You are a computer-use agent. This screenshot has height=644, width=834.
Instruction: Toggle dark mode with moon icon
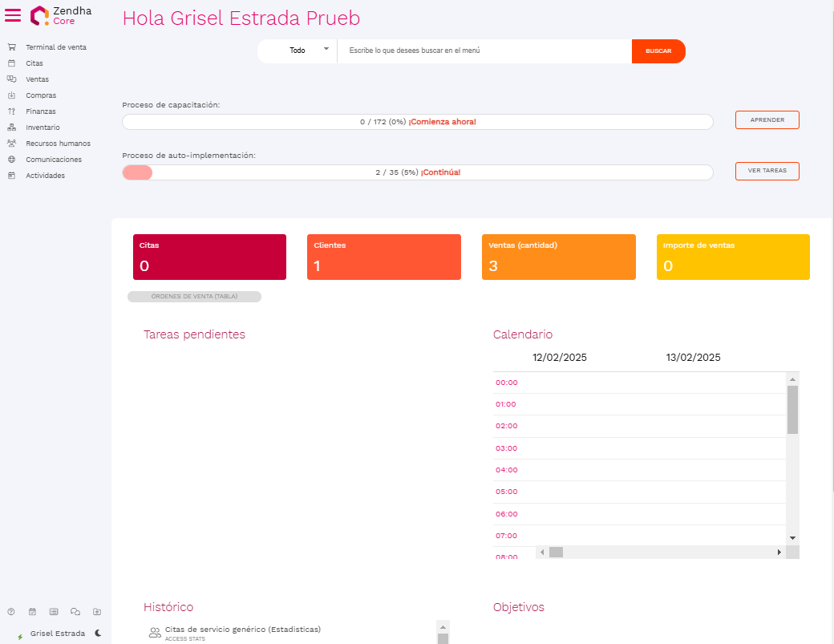tap(98, 633)
